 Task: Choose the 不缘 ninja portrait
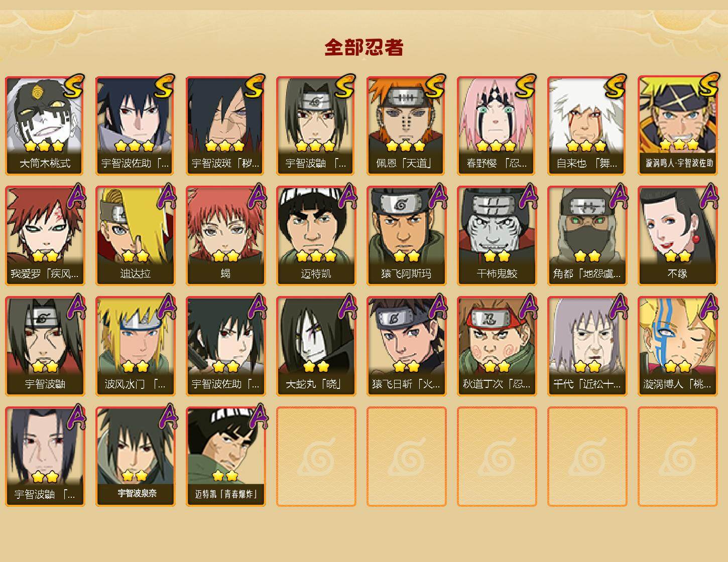[677, 236]
